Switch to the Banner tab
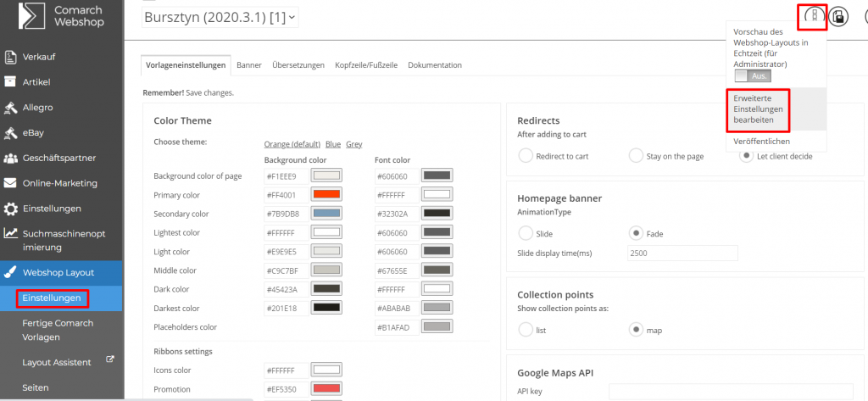This screenshot has height=401, width=868. 249,64
